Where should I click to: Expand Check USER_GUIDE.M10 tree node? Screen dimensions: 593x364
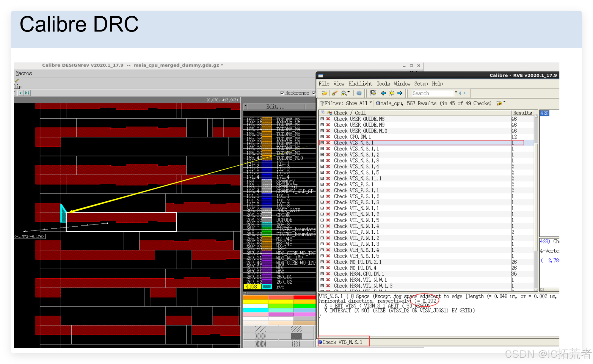tap(322, 131)
